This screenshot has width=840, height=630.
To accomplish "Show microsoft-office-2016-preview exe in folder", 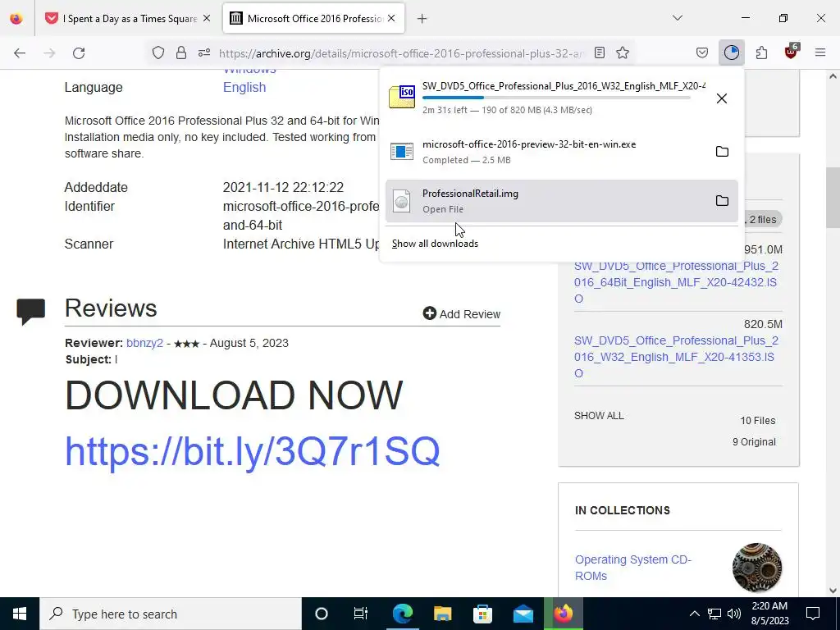I will pos(722,152).
